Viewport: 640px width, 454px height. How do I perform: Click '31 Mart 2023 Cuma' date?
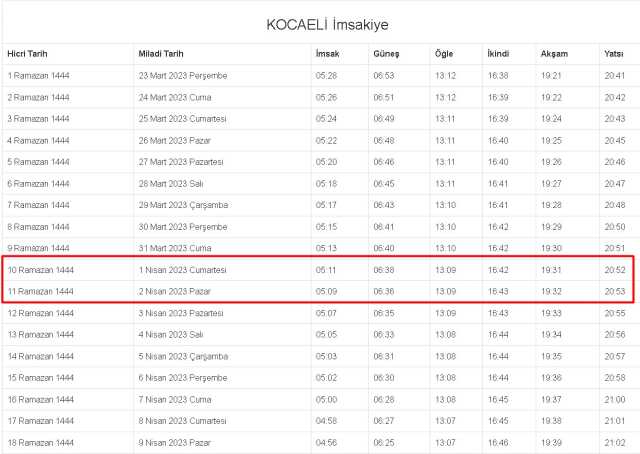pos(175,248)
